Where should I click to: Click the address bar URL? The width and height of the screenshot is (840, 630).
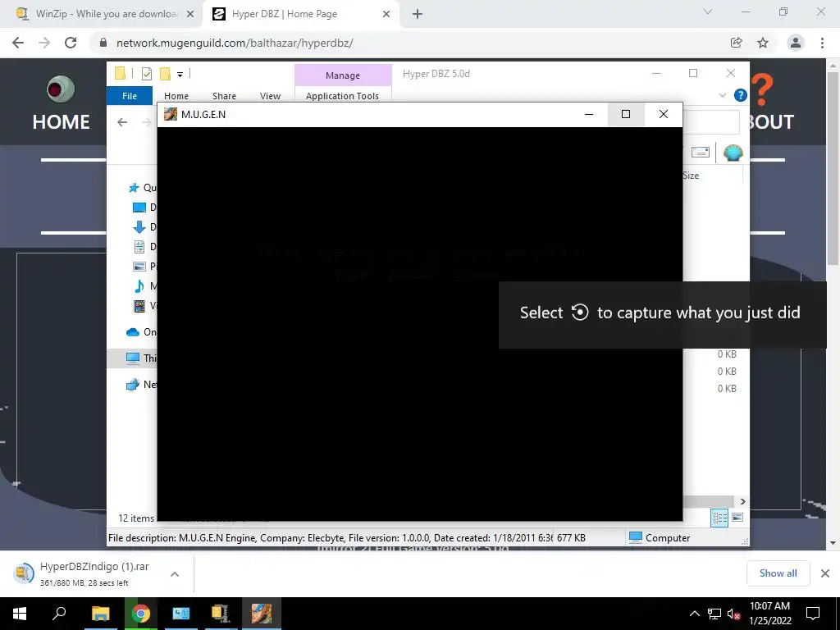(235, 43)
